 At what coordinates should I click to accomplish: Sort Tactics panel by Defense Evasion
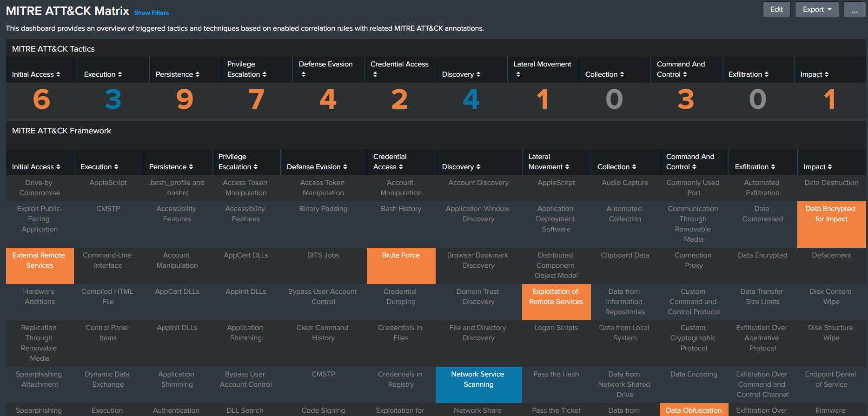tap(326, 69)
